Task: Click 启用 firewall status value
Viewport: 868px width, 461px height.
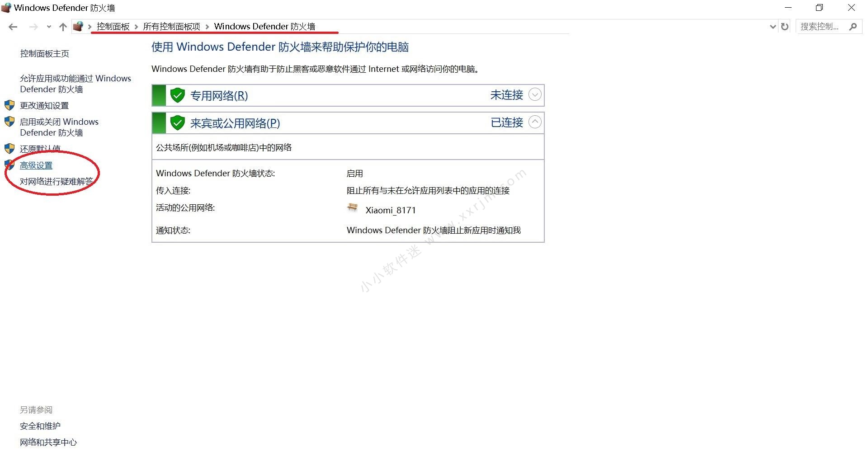Action: tap(355, 174)
